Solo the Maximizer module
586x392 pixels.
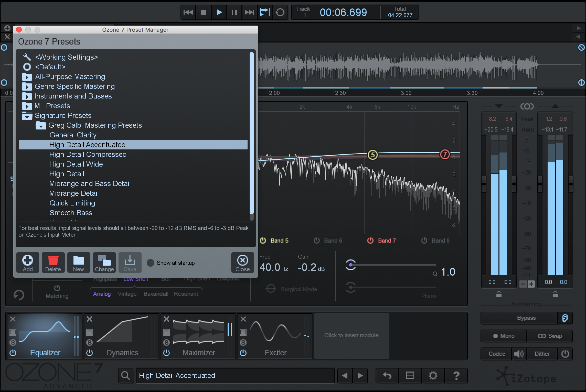click(x=166, y=342)
